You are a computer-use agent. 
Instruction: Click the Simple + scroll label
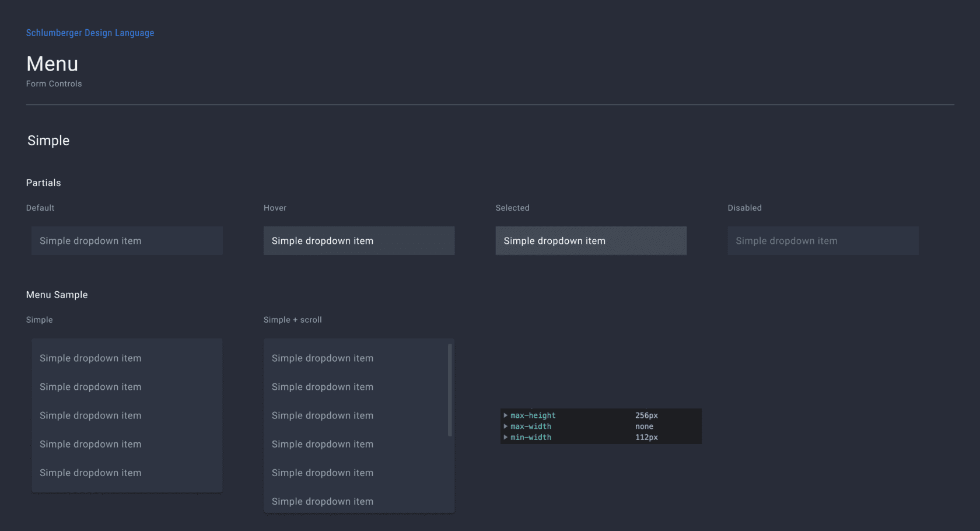pyautogui.click(x=292, y=320)
